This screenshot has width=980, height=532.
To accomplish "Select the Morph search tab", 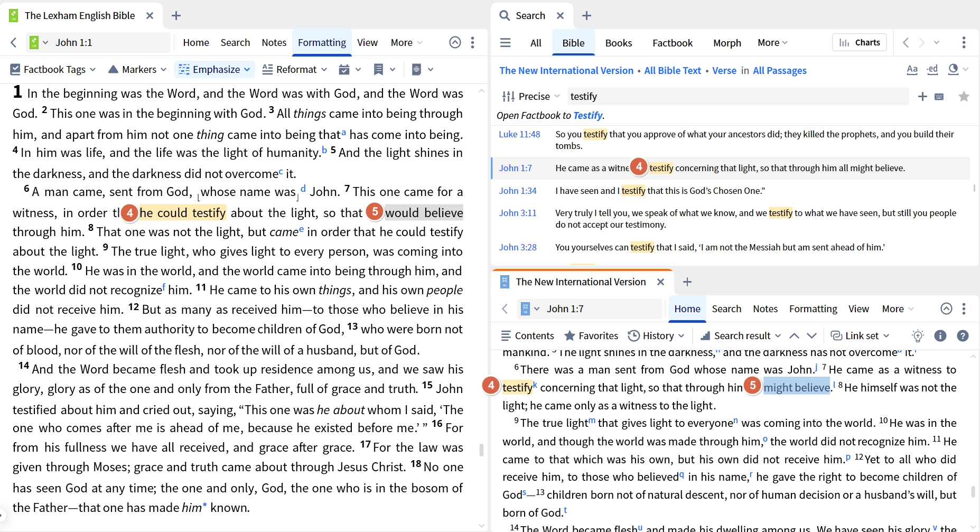I will pos(727,43).
